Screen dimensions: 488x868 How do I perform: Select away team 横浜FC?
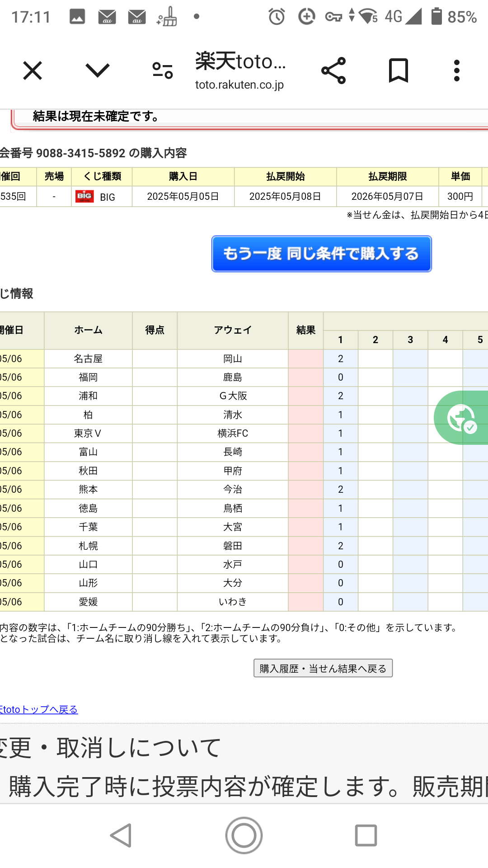[233, 434]
